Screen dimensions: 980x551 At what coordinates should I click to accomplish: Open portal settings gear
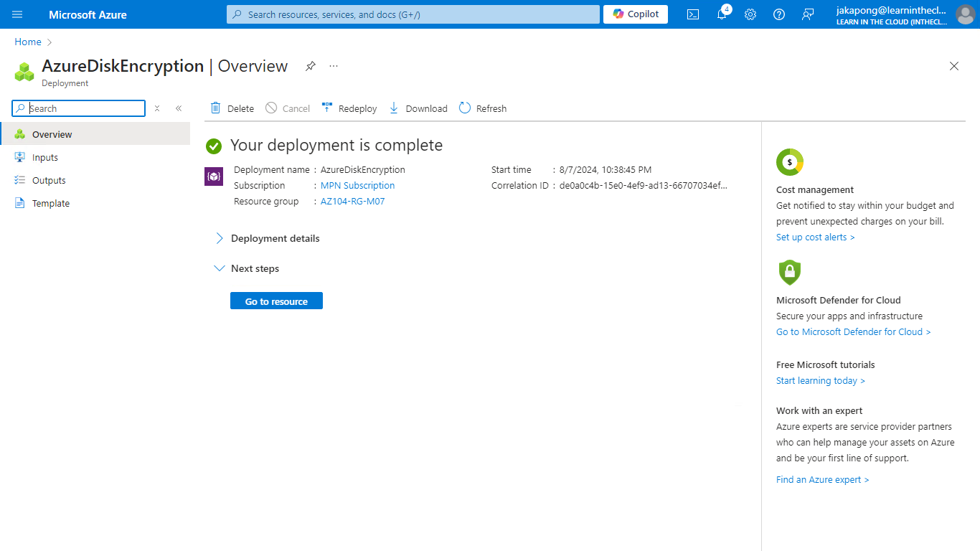[750, 14]
